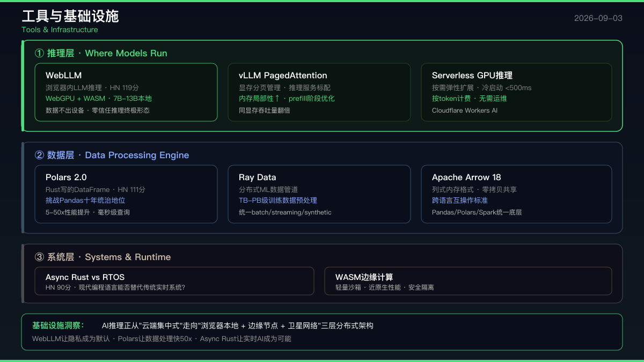Screen dimensions: 644x362
Task: Open the Async Rust vs RTOS card title
Action: pyautogui.click(x=85, y=277)
